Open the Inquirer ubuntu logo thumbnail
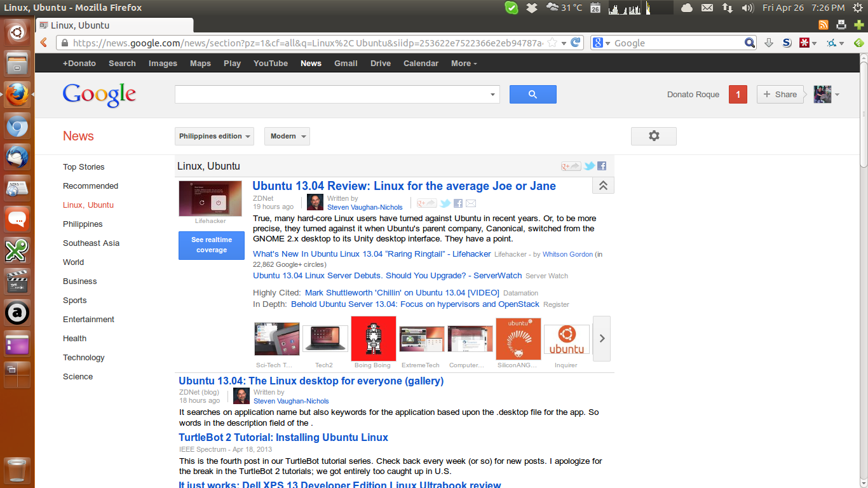Image resolution: width=868 pixels, height=488 pixels. click(567, 339)
